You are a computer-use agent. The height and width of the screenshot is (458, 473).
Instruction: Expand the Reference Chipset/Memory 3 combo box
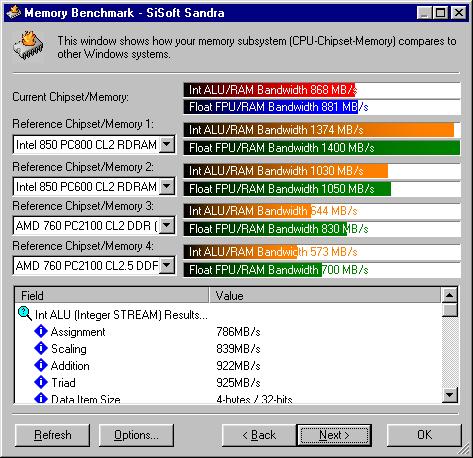click(167, 226)
